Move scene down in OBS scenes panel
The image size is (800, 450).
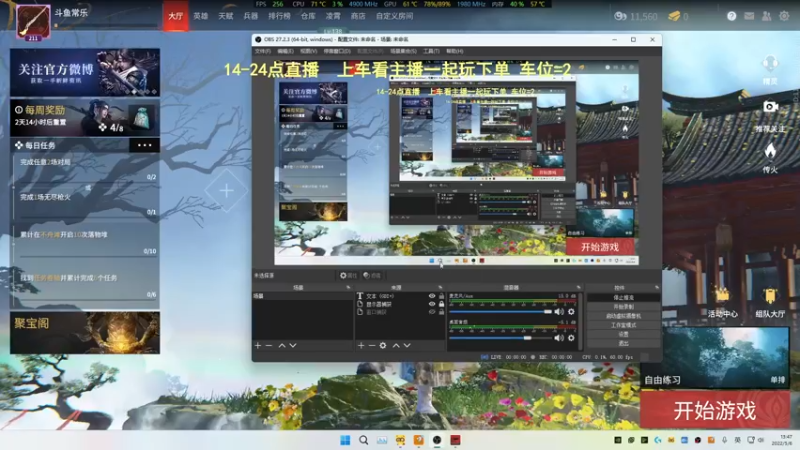tap(293, 345)
